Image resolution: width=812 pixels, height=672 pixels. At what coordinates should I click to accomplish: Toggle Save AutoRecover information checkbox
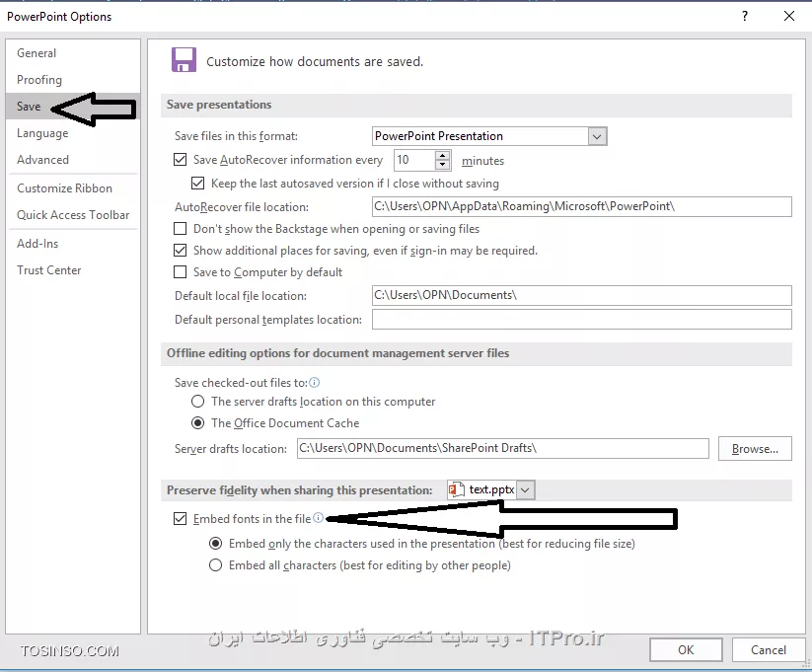tap(180, 160)
